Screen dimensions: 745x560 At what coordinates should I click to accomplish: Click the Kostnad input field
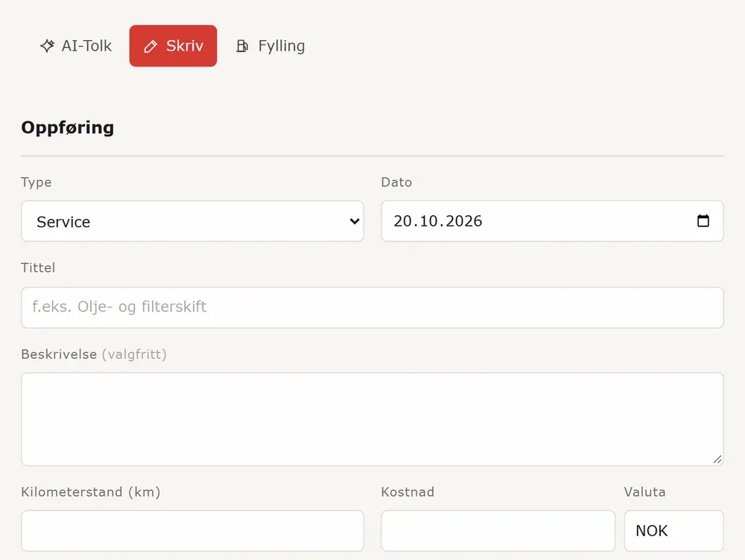click(x=498, y=530)
